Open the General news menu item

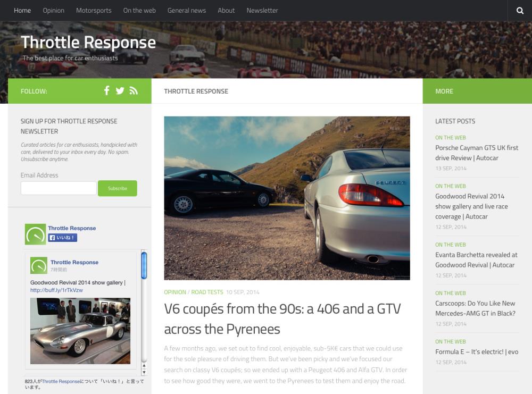click(x=187, y=11)
